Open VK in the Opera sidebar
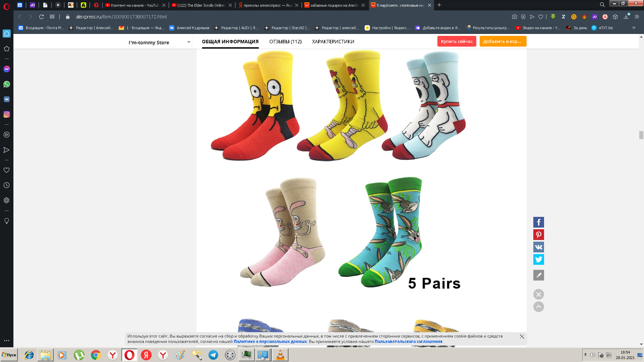This screenshot has width=644, height=362. point(6,99)
